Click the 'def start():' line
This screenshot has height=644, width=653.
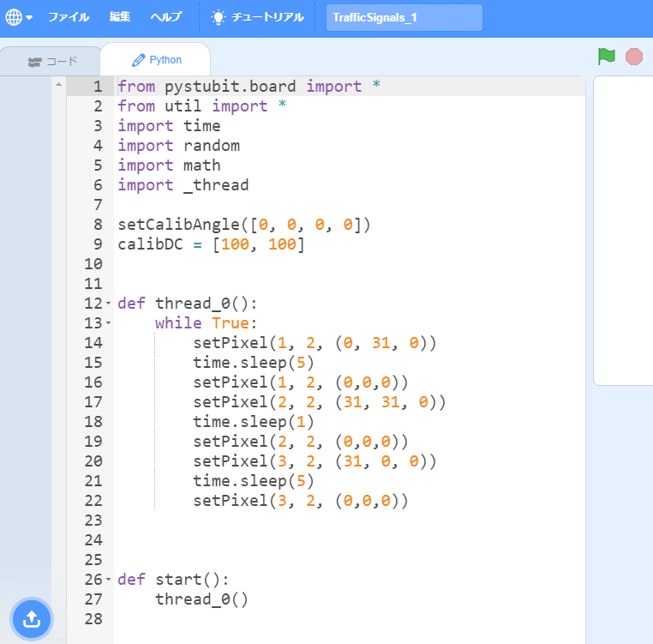pyautogui.click(x=174, y=579)
